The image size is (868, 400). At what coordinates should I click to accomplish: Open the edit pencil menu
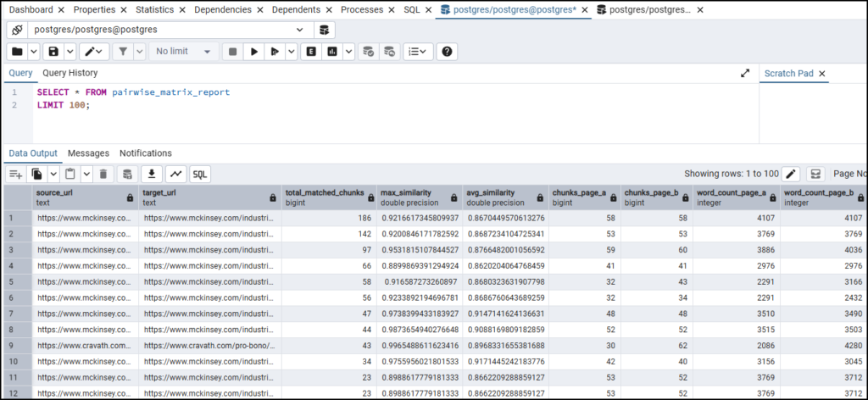[94, 52]
